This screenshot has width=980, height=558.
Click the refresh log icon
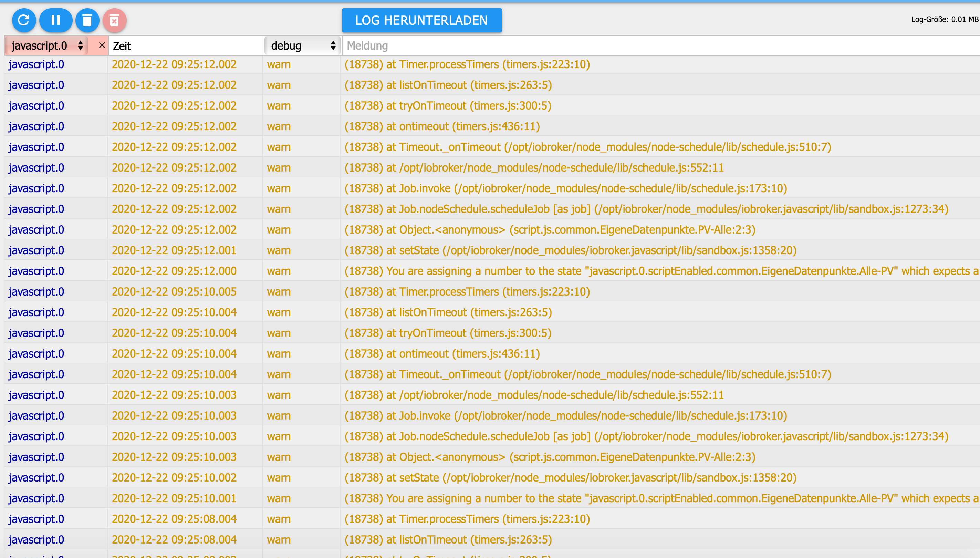click(x=24, y=20)
